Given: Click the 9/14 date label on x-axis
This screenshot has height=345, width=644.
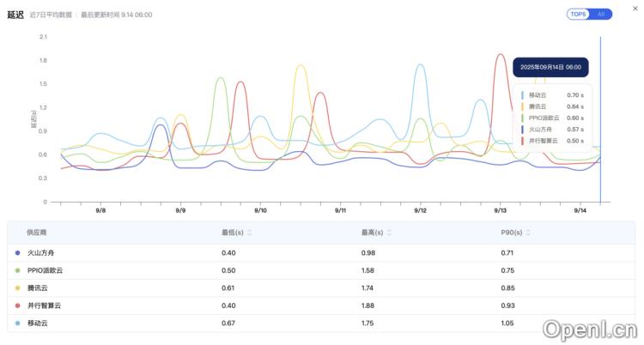Looking at the screenshot, I should [x=580, y=211].
